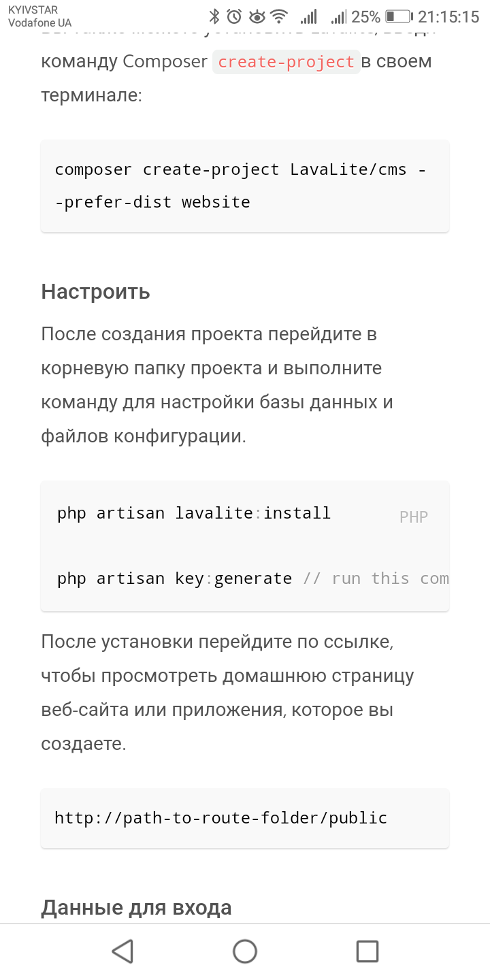Tap the battery icon in status bar
This screenshot has width=490, height=980.
coord(398,16)
